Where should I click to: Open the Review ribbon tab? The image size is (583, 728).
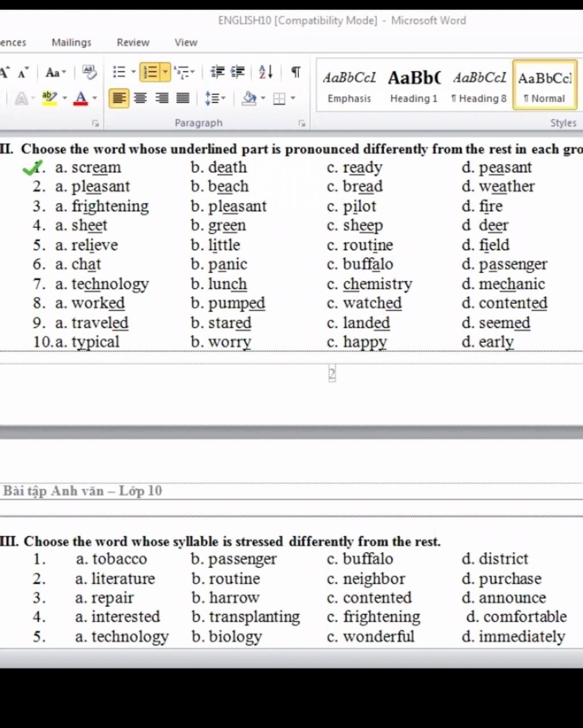pyautogui.click(x=133, y=43)
